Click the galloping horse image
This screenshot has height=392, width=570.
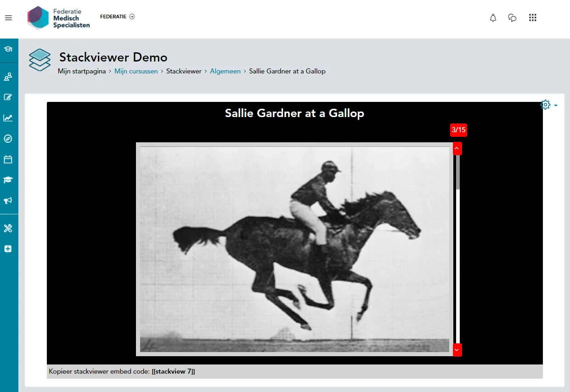294,249
